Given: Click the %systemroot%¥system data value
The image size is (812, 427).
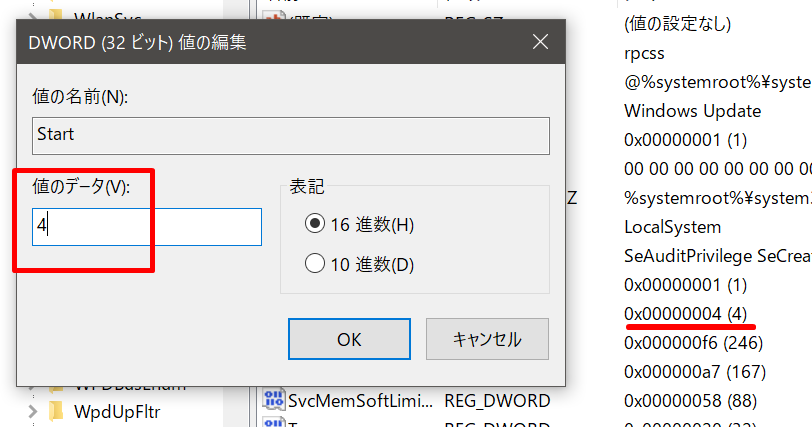Looking at the screenshot, I should pos(718,198).
